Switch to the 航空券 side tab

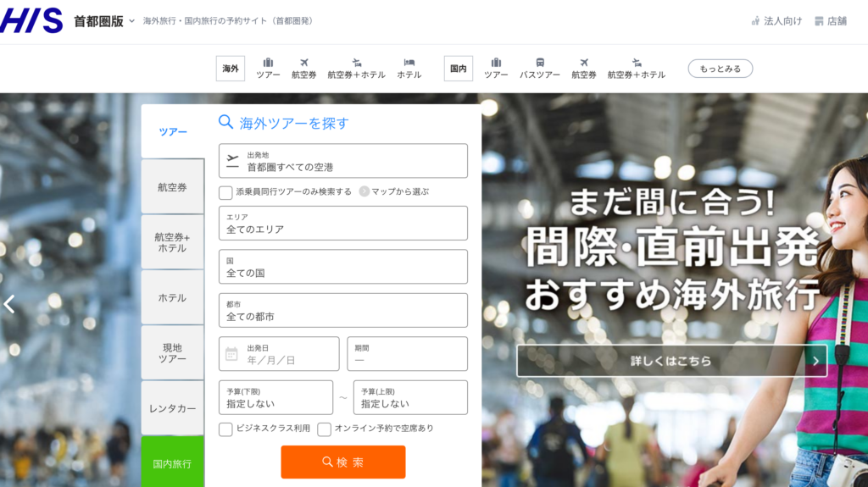tap(172, 187)
